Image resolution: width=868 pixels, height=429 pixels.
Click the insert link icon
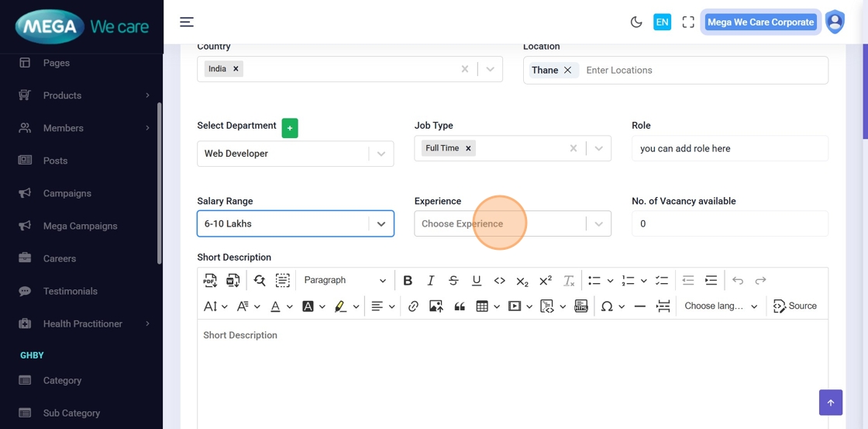point(413,306)
